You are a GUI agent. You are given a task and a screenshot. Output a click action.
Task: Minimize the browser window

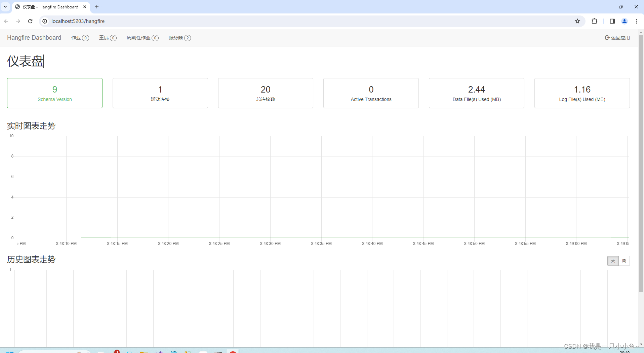605,7
